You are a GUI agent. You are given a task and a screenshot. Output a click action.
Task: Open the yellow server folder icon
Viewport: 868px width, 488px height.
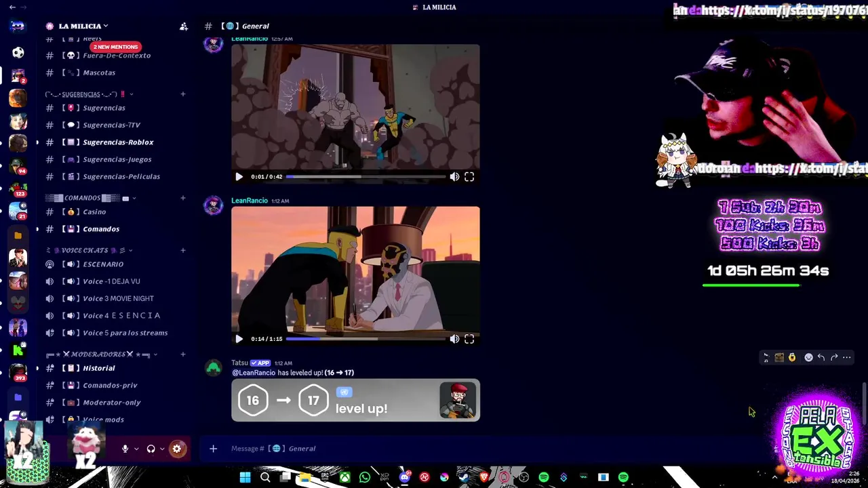tap(18, 235)
